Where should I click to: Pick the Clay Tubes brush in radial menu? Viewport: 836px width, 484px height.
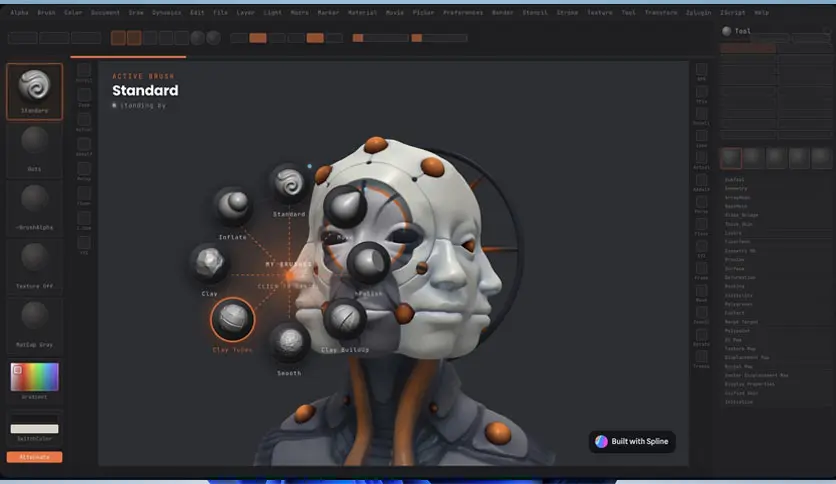(x=232, y=319)
